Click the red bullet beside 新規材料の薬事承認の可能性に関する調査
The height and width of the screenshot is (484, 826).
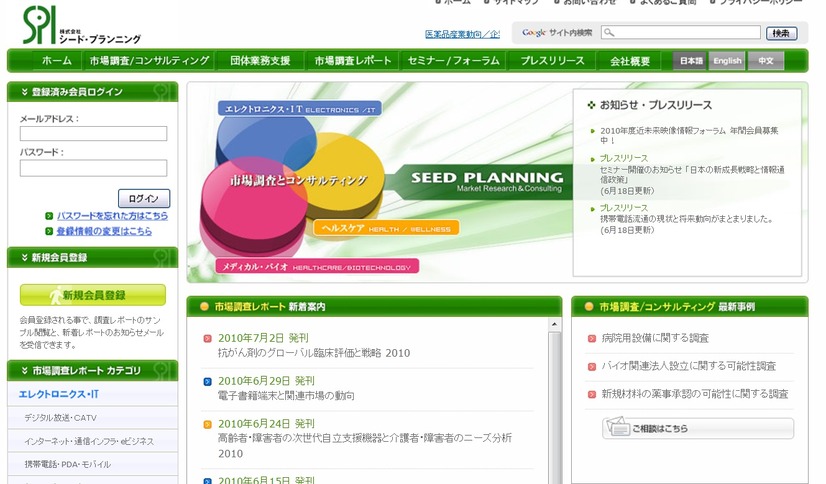[592, 394]
